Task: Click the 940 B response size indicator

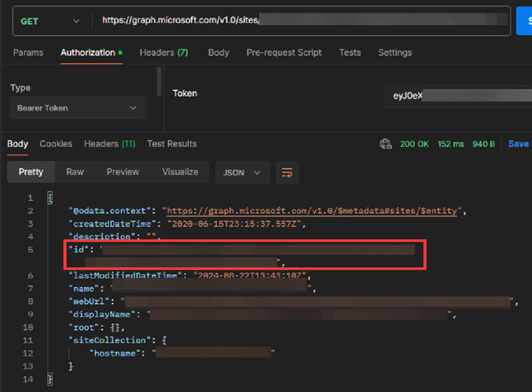Action: (483, 144)
